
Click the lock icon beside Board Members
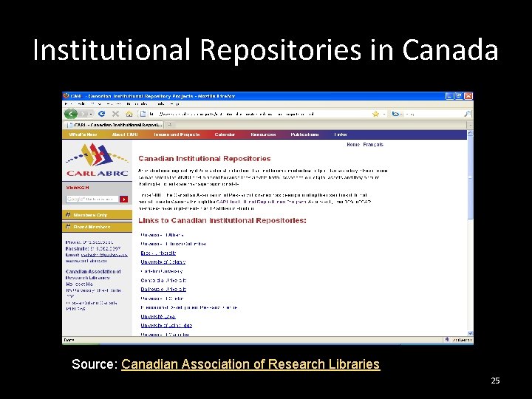68,227
